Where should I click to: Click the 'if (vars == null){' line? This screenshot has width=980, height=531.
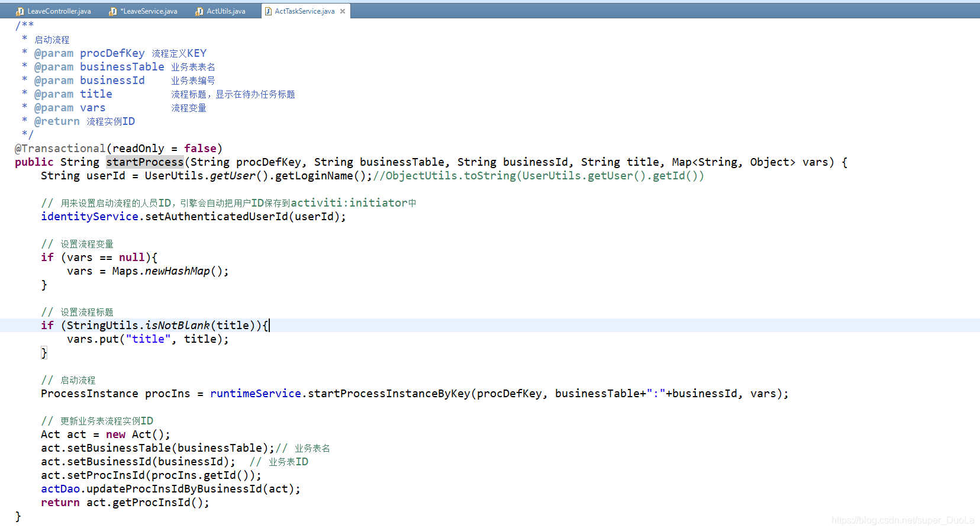(99, 258)
